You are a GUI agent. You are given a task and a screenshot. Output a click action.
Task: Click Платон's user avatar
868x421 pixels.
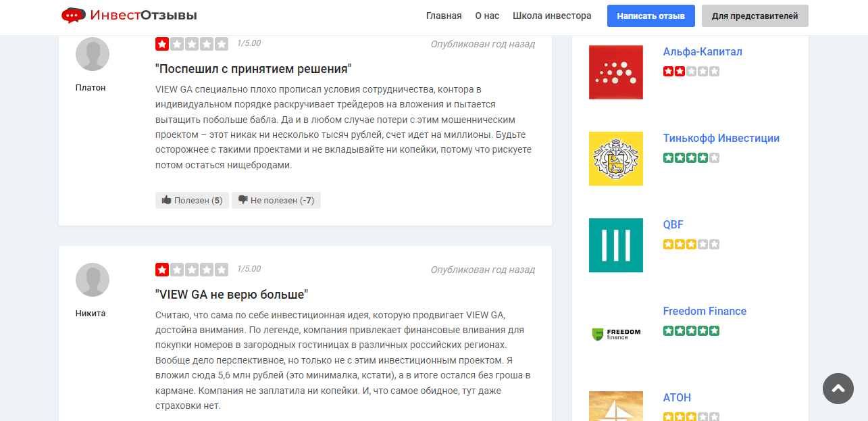pos(93,54)
